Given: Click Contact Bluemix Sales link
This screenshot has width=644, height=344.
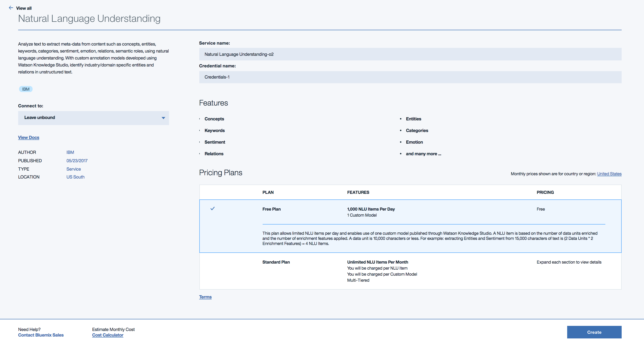Looking at the screenshot, I should point(41,335).
